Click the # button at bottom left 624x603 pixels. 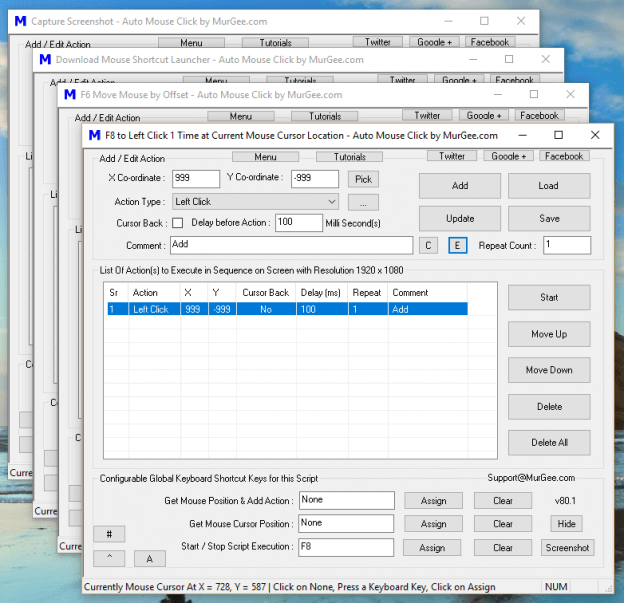coord(109,534)
